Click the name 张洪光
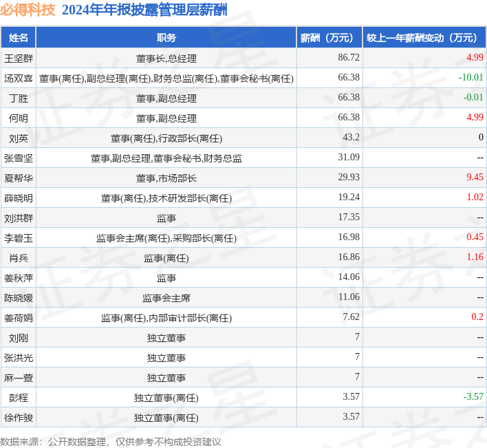The height and width of the screenshot is (448, 487). coord(19,358)
